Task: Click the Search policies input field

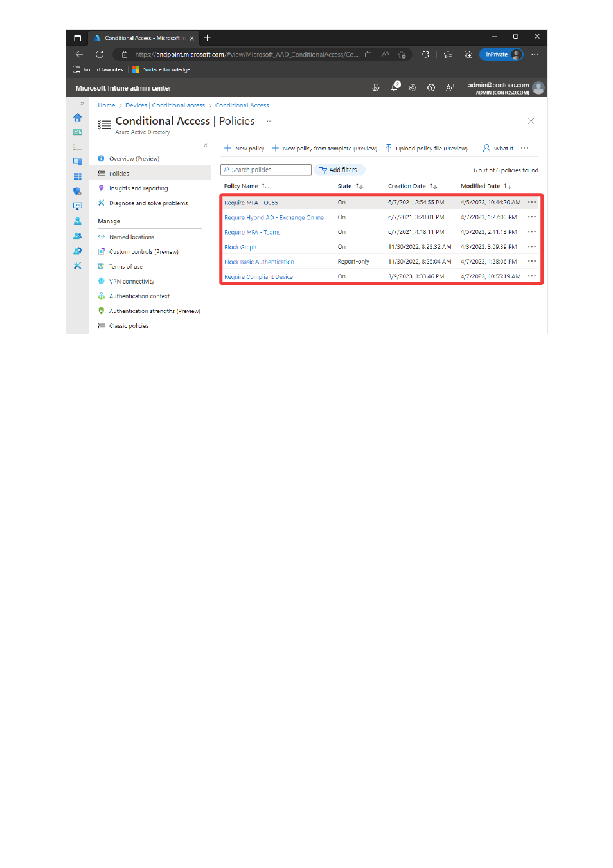Action: tap(266, 170)
